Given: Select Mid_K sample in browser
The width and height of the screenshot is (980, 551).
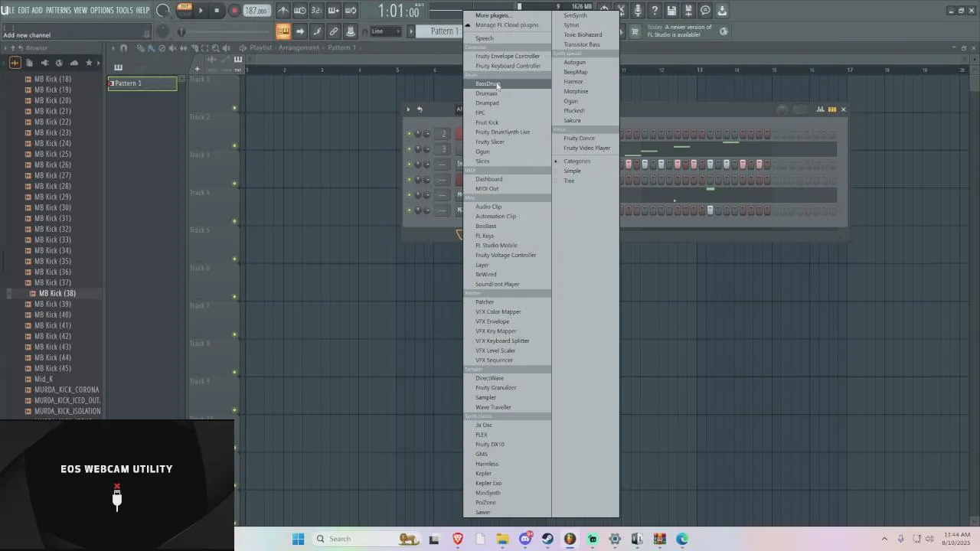Looking at the screenshot, I should pos(44,379).
